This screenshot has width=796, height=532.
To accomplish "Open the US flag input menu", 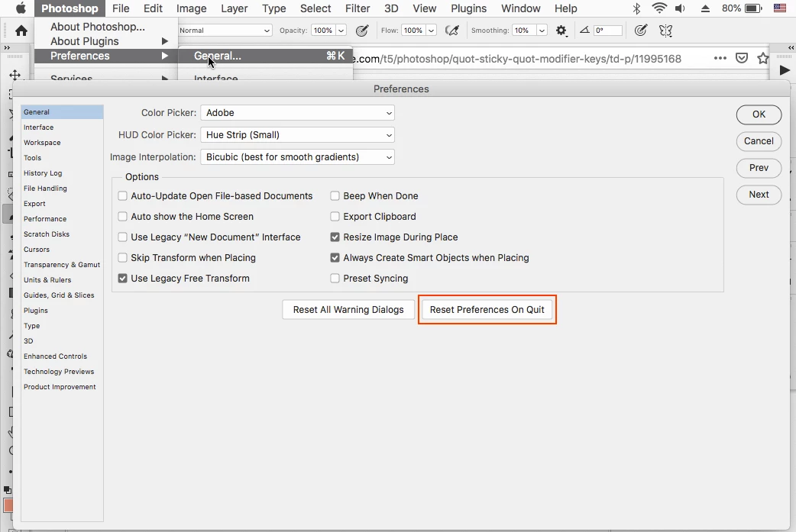I will 780,8.
